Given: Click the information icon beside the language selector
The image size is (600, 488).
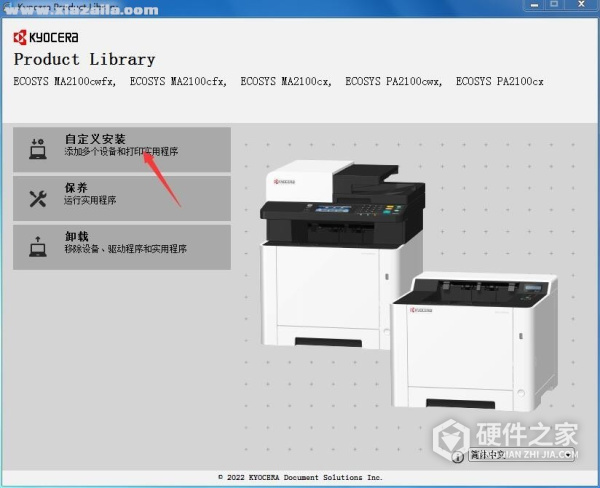Looking at the screenshot, I should pos(457,456).
